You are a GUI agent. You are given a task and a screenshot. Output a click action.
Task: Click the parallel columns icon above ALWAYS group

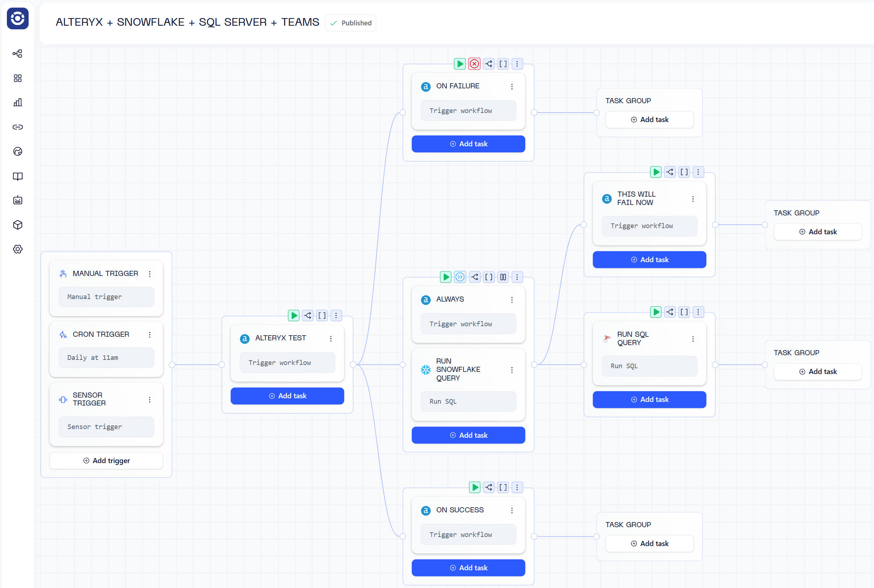point(503,277)
